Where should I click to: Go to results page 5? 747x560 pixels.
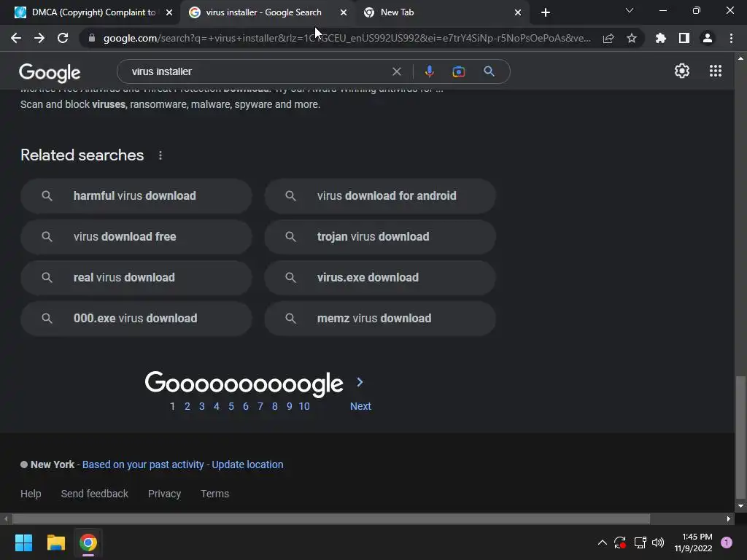pyautogui.click(x=231, y=406)
